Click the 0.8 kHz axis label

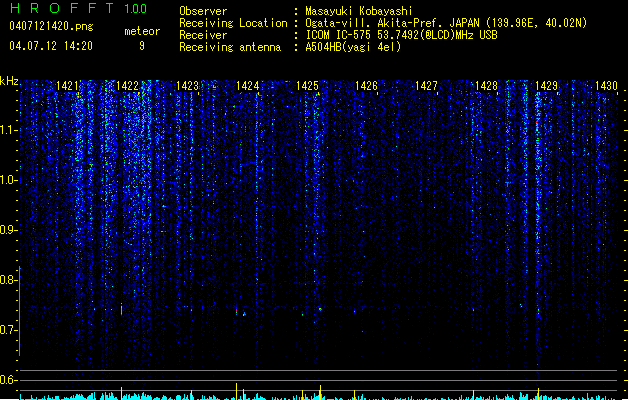[x=8, y=280]
